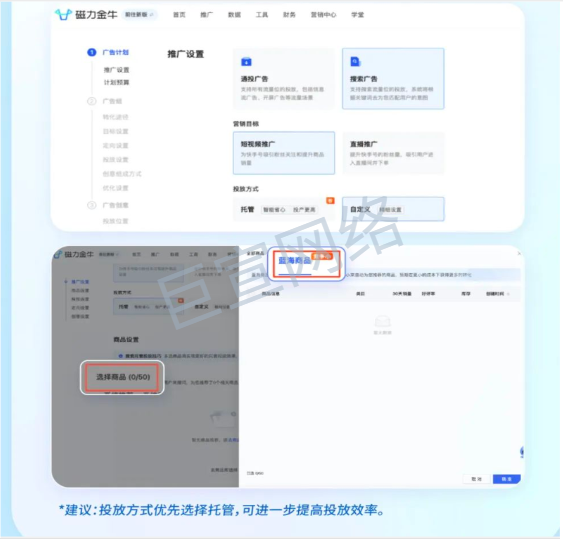Sort by the 创建时间 column header
The image size is (563, 540).
point(497,294)
